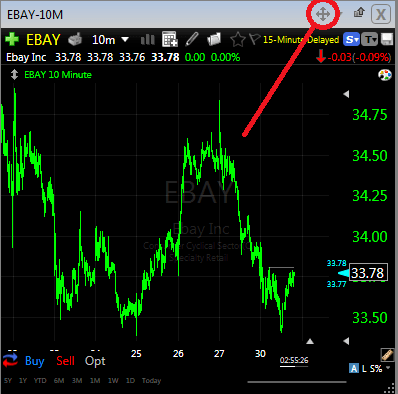Click the Sell button
Screen dimensions: 398x394
click(x=65, y=361)
